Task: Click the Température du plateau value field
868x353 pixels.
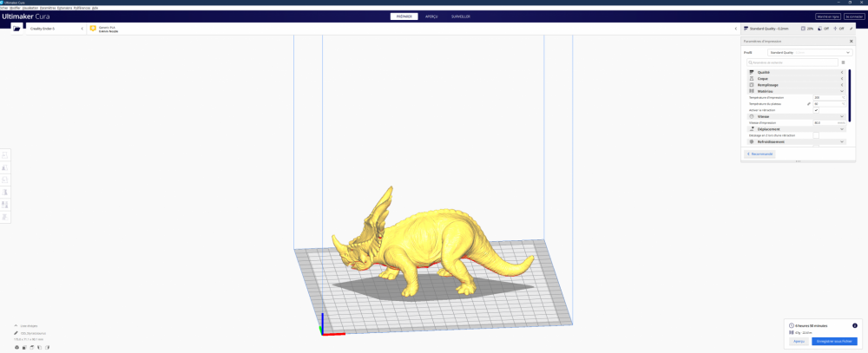Action: (x=829, y=103)
